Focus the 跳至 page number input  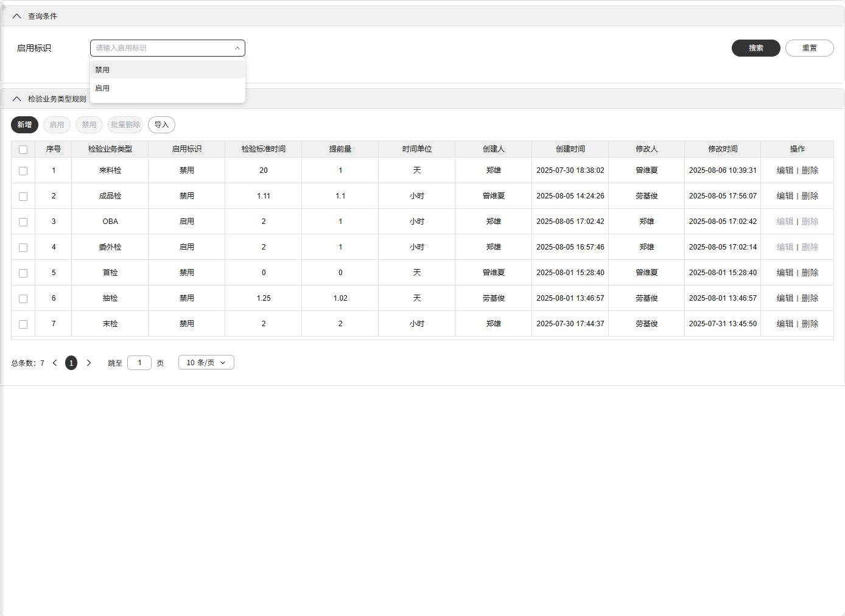(139, 363)
